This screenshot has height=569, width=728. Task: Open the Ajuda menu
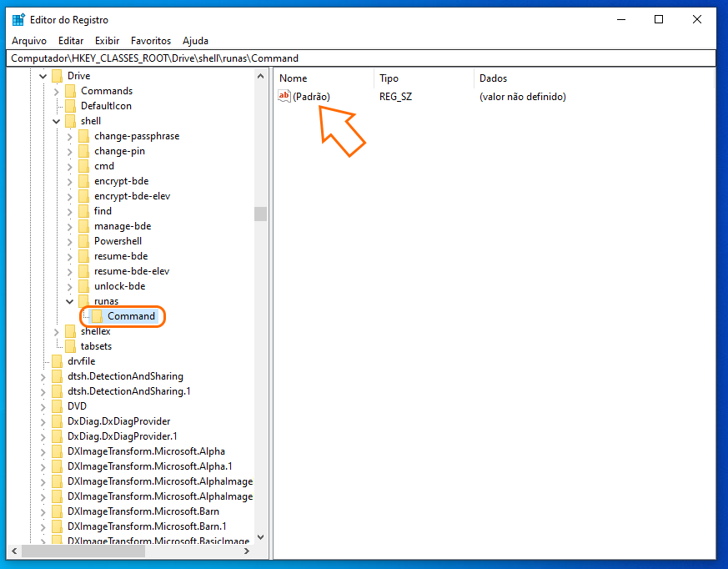[195, 41]
